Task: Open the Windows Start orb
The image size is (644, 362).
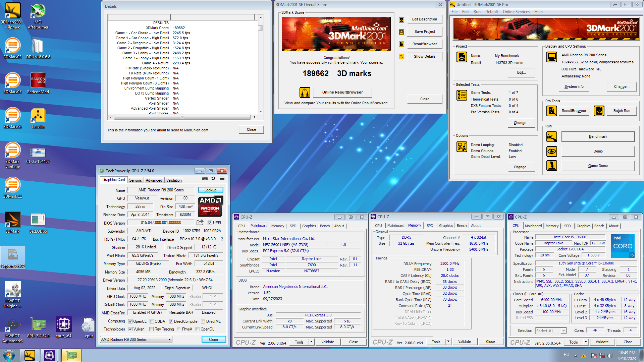Action: tap(9, 355)
